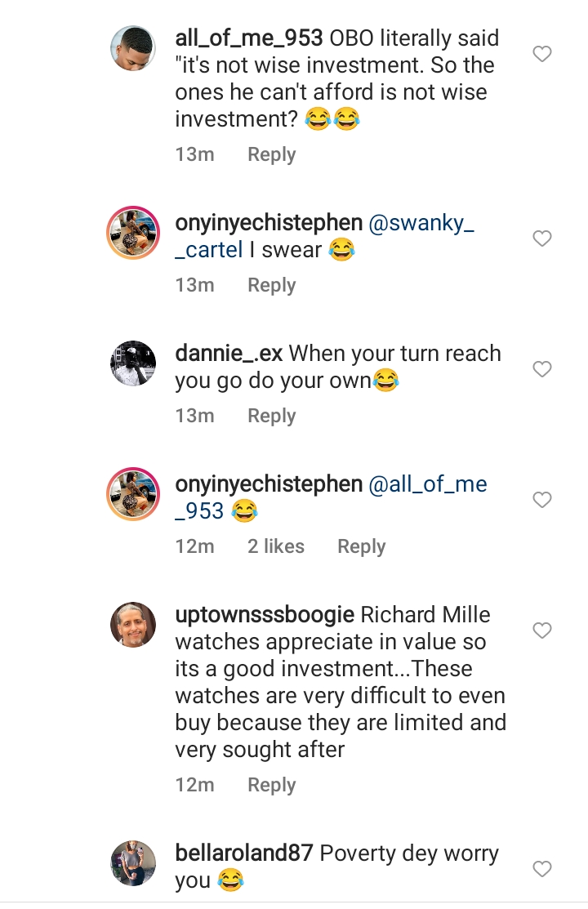This screenshot has width=588, height=909.
Task: Like dannie_.ex's comment with heart
Action: (542, 369)
